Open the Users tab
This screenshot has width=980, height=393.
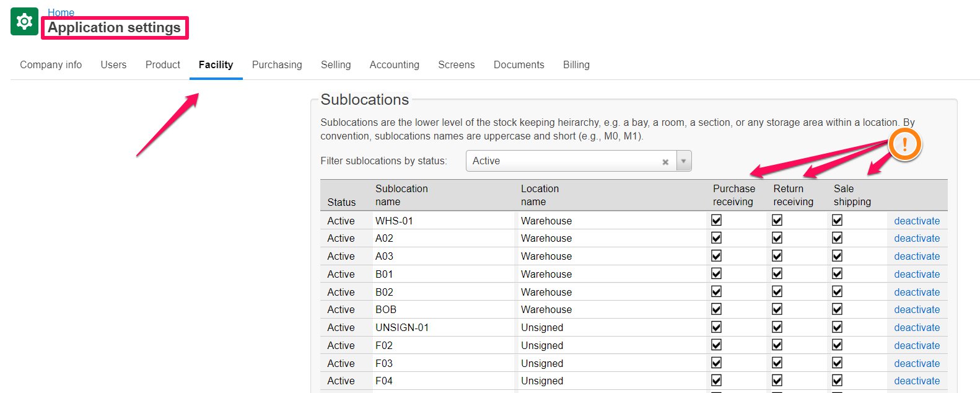(x=113, y=64)
